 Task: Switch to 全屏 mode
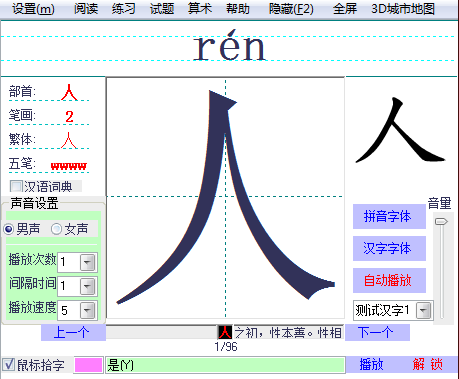click(x=345, y=9)
